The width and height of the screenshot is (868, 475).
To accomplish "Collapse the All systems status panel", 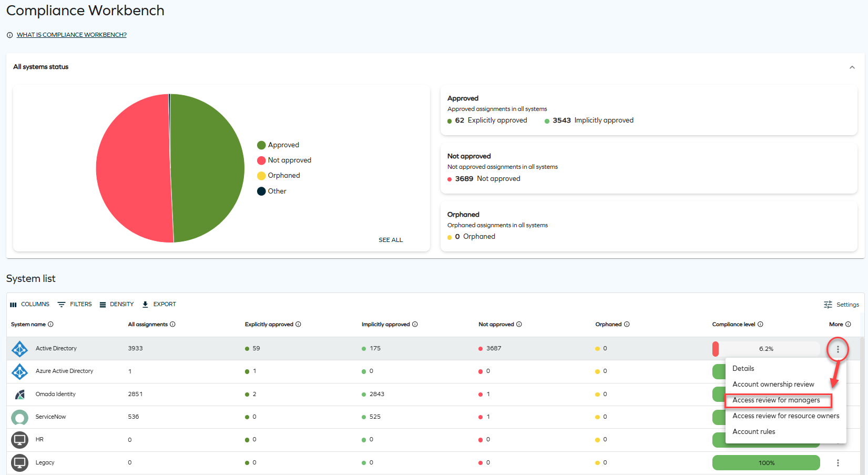I will click(852, 67).
